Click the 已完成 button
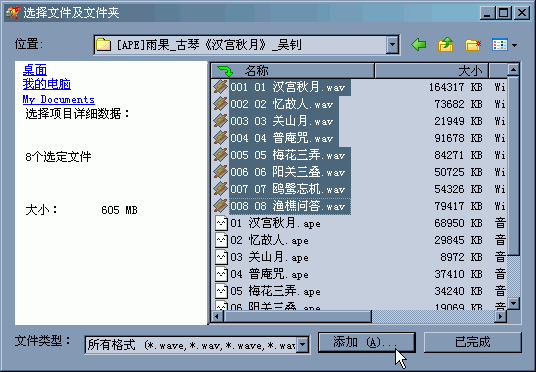Screen dimensions: 536x372 pyautogui.click(x=472, y=342)
